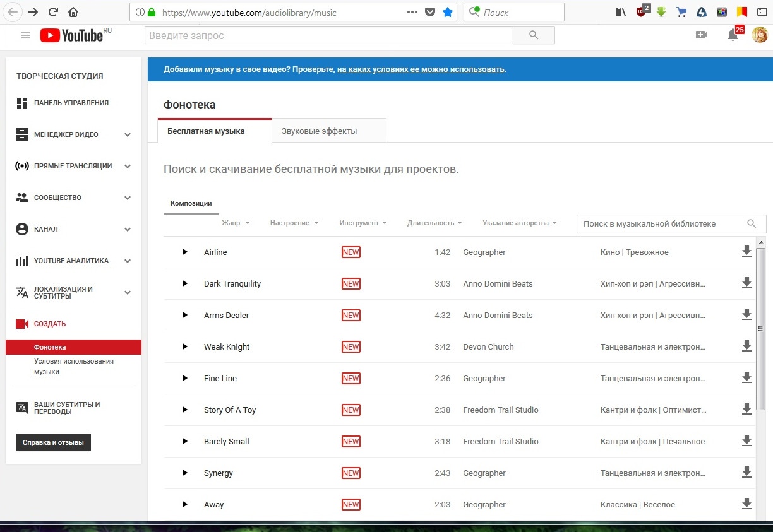Download the Synergy track
Screen dimensions: 773x532
746,473
